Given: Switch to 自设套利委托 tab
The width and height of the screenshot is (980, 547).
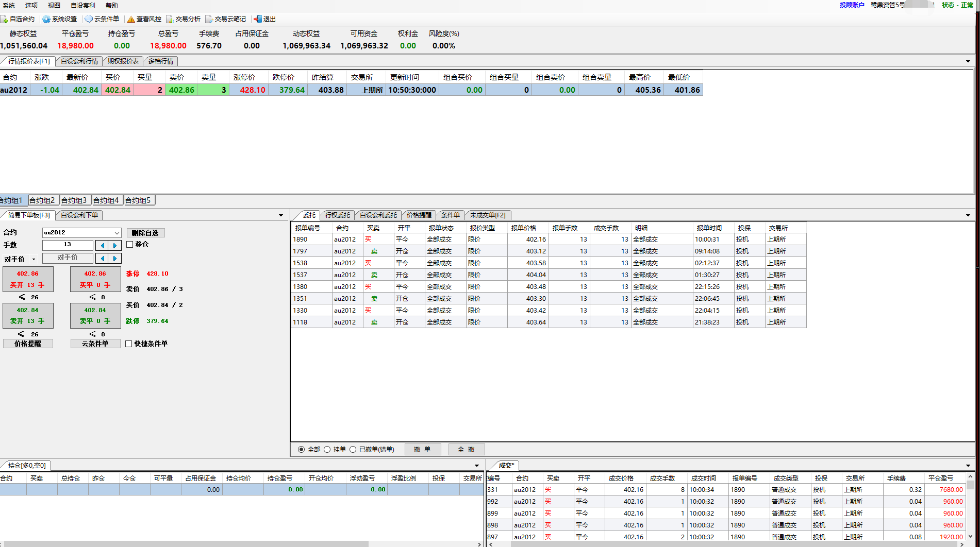Looking at the screenshot, I should 378,215.
